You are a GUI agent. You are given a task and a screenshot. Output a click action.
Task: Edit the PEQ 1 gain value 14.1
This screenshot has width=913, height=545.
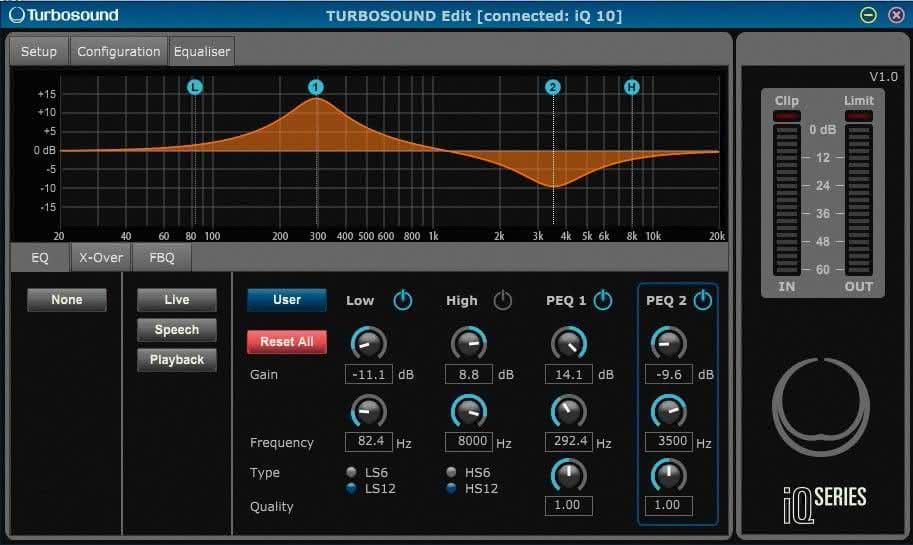pos(569,374)
